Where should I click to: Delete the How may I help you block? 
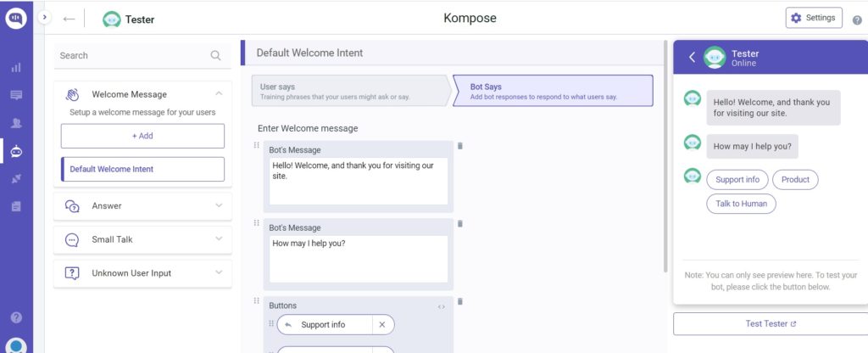(x=460, y=223)
